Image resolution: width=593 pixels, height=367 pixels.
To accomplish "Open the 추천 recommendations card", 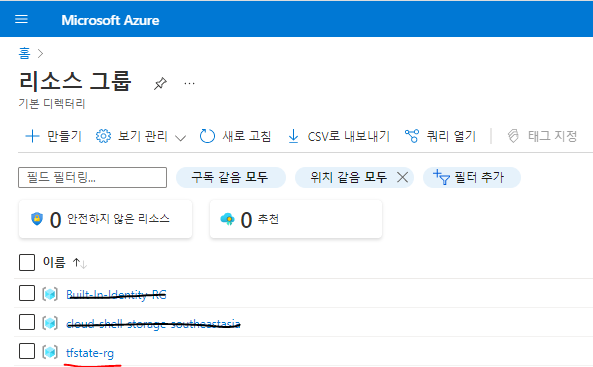I will pos(296,219).
